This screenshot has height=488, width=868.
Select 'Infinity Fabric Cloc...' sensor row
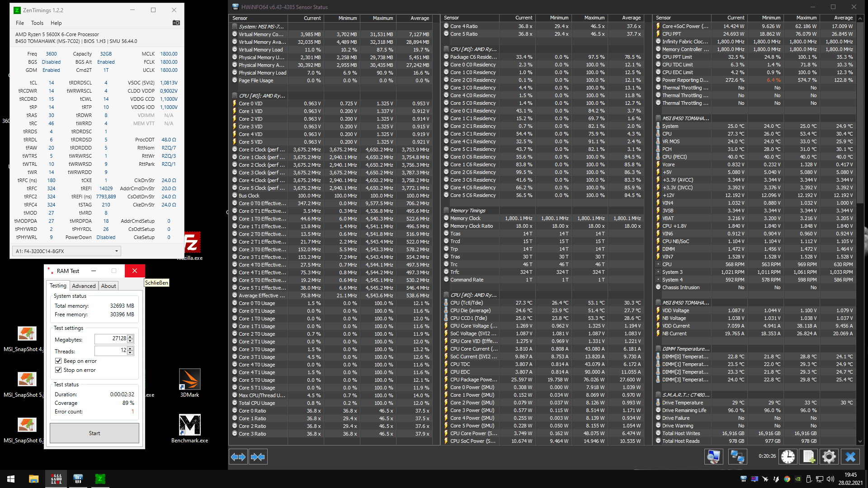[755, 42]
